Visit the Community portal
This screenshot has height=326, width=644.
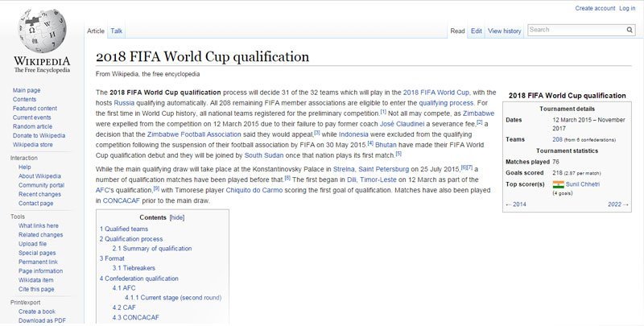42,185
